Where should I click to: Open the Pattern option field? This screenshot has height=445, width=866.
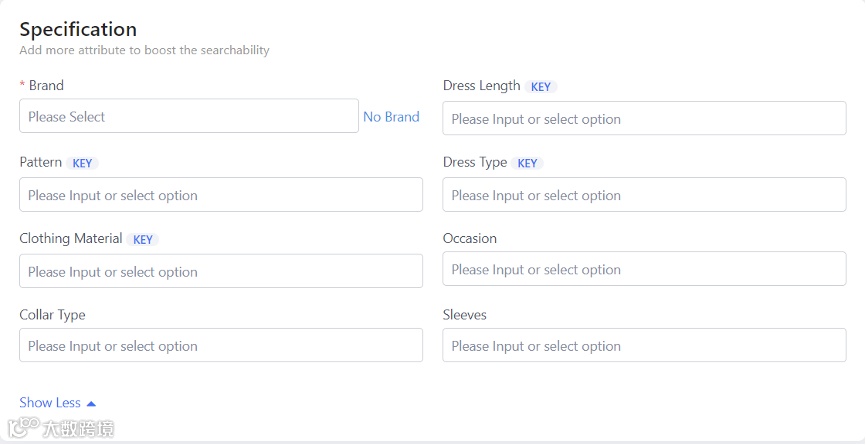pyautogui.click(x=220, y=195)
